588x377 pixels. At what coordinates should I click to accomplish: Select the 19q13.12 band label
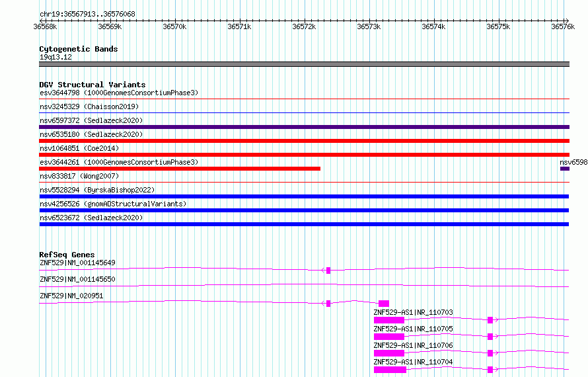[x=55, y=57]
